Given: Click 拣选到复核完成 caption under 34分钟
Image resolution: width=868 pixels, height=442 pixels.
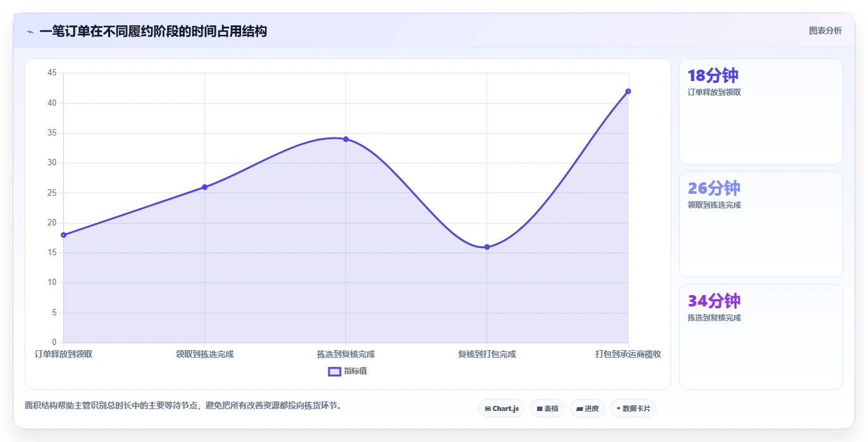Looking at the screenshot, I should click(x=714, y=318).
